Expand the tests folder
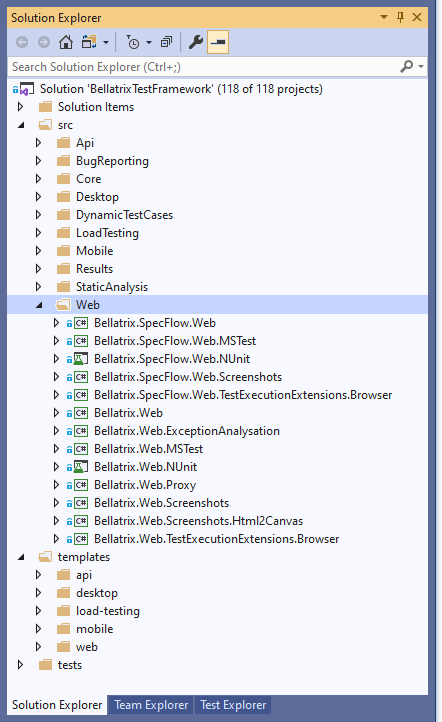442x722 pixels. pyautogui.click(x=20, y=665)
